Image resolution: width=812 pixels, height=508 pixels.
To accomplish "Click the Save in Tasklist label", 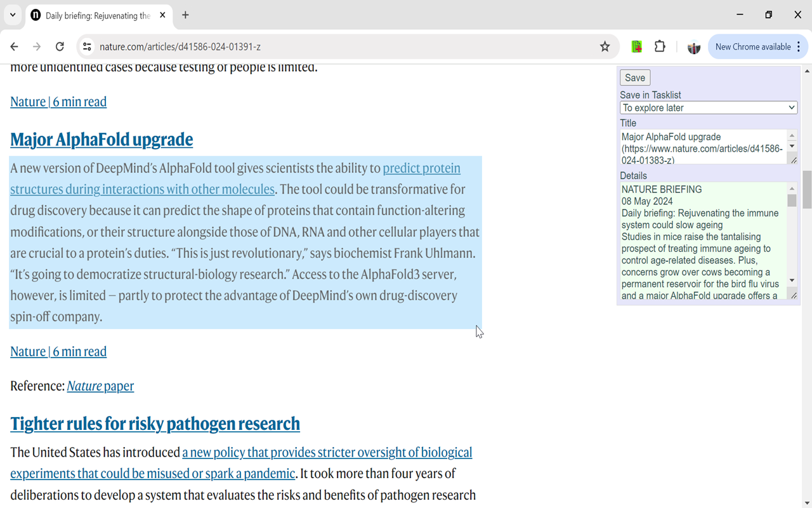I will pyautogui.click(x=650, y=95).
